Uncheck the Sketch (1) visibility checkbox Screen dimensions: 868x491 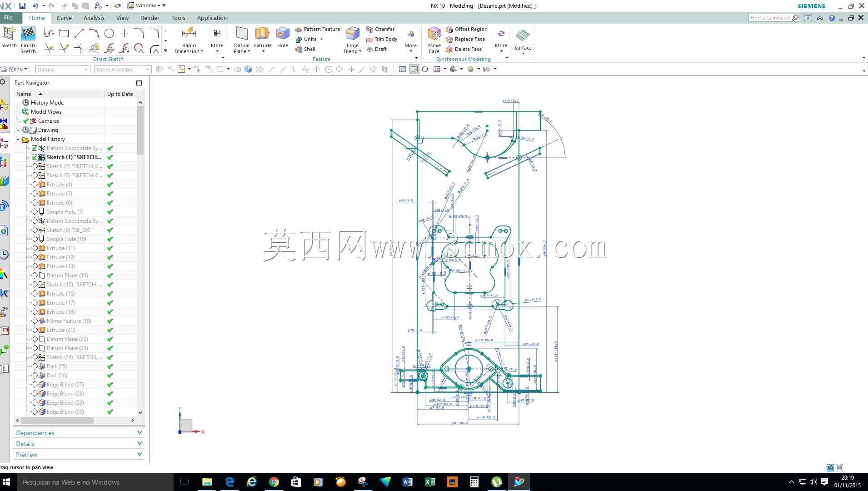pos(35,157)
